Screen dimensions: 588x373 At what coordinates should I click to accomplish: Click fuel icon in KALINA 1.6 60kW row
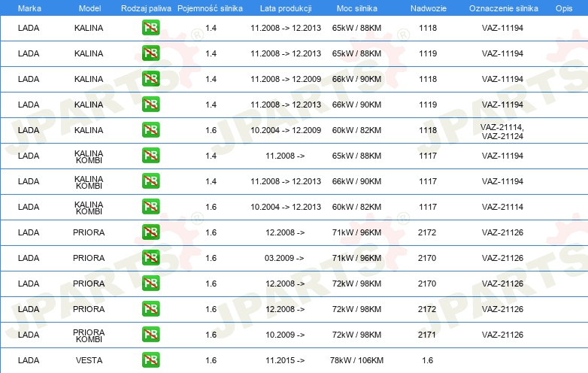[150, 129]
